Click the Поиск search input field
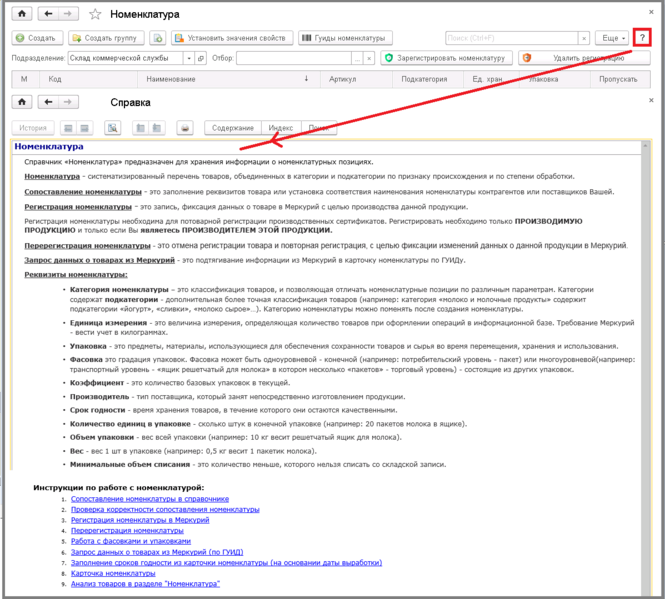 coord(512,38)
